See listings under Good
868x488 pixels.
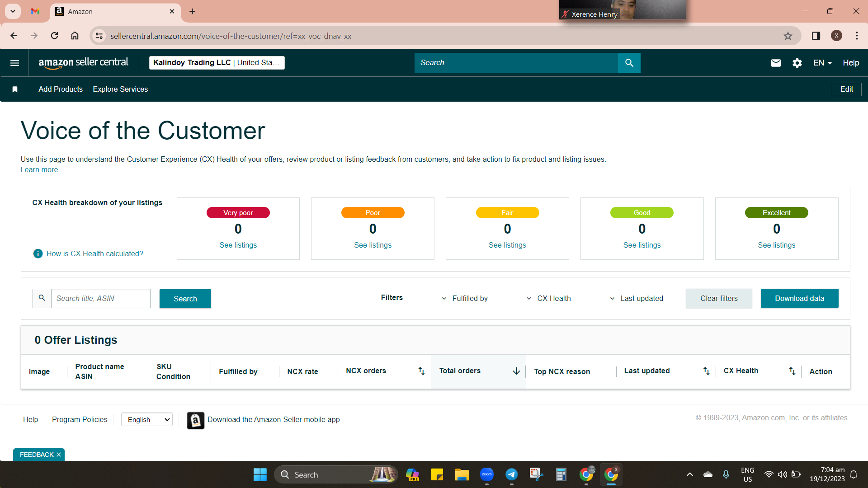(642, 245)
